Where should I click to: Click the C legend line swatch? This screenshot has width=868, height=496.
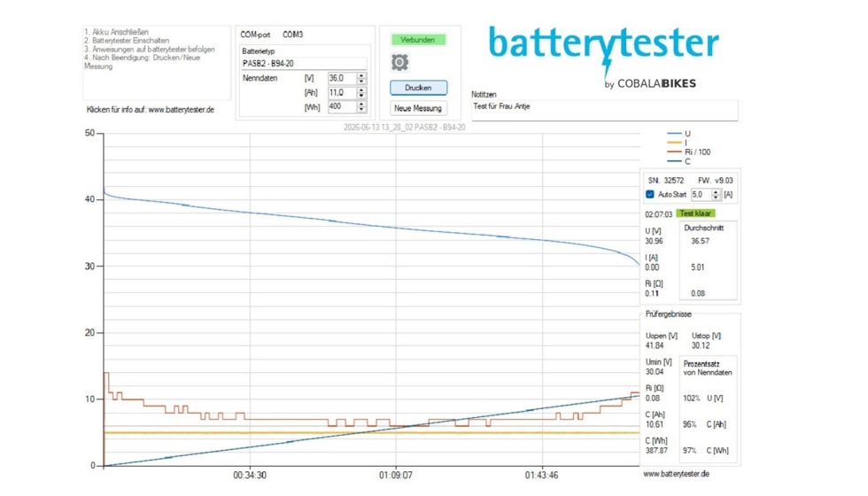click(x=674, y=161)
